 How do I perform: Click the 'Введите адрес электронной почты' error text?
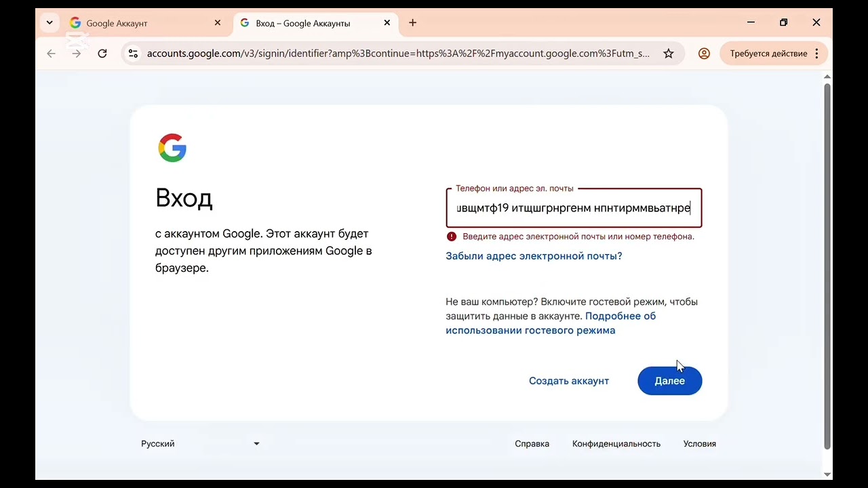tap(578, 237)
